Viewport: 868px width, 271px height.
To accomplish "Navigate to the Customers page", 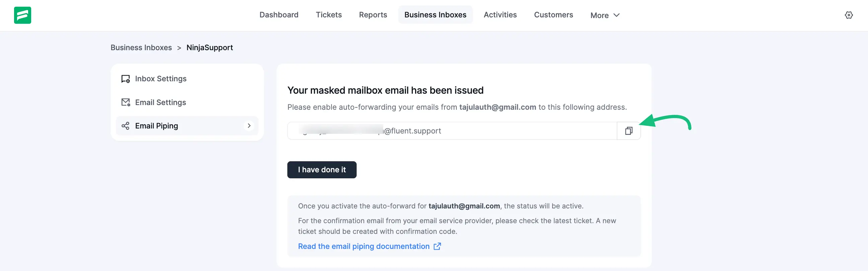I will 553,15.
